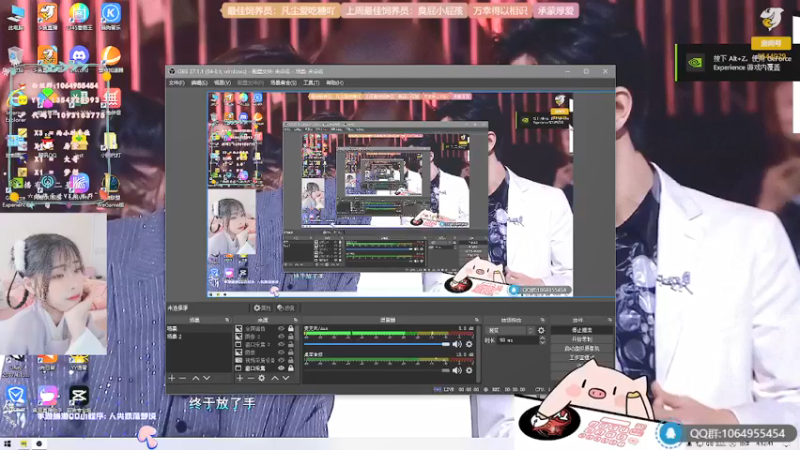
Task: Toggle eye visibility of the topmost source
Action: coord(281,329)
